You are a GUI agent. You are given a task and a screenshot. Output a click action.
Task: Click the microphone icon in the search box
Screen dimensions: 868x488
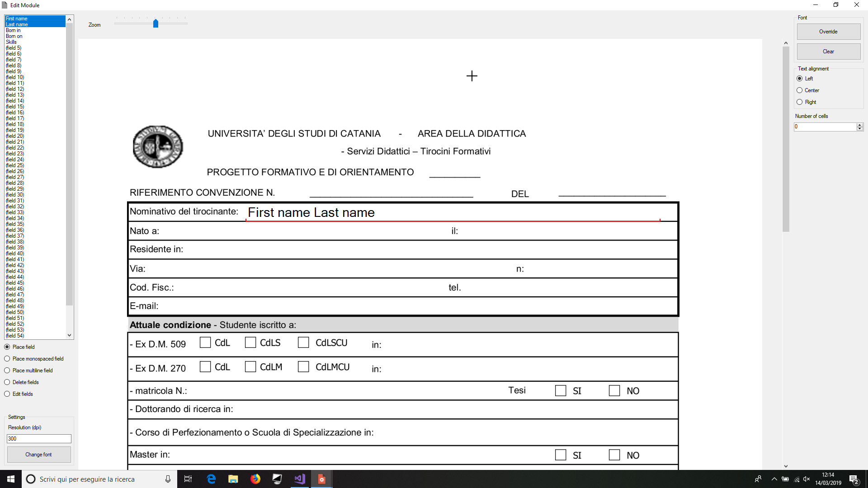coord(168,479)
